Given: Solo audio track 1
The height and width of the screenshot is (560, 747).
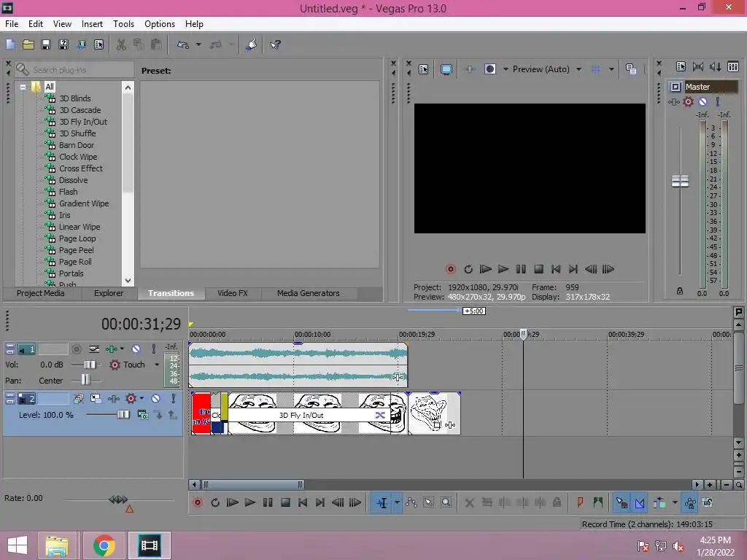Looking at the screenshot, I should click(153, 349).
